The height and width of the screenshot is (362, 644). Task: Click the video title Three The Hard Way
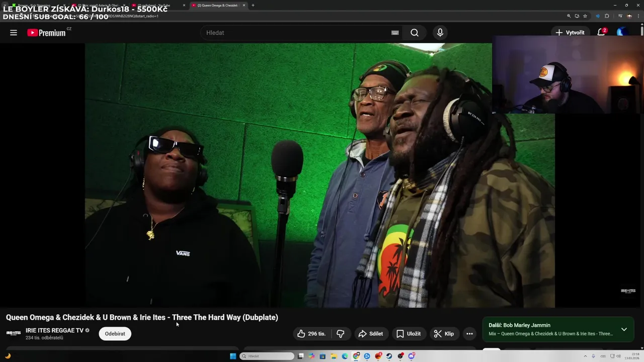coord(142,317)
